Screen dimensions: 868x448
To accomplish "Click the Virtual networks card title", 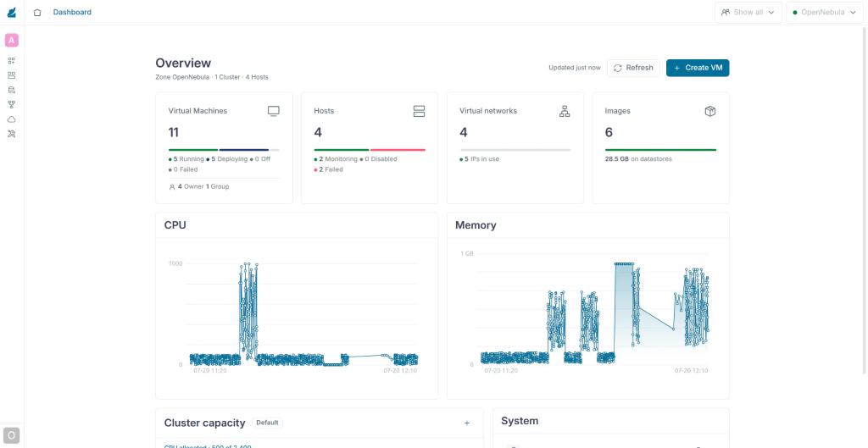I will [x=488, y=111].
